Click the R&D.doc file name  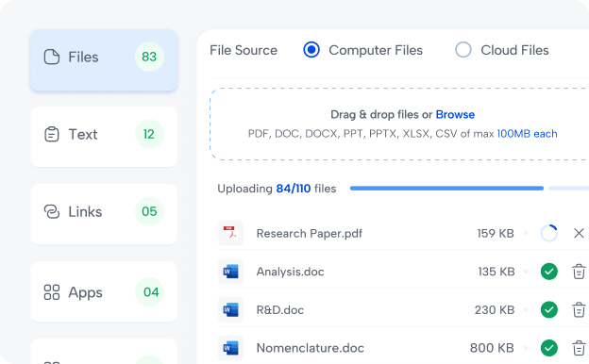tap(279, 310)
